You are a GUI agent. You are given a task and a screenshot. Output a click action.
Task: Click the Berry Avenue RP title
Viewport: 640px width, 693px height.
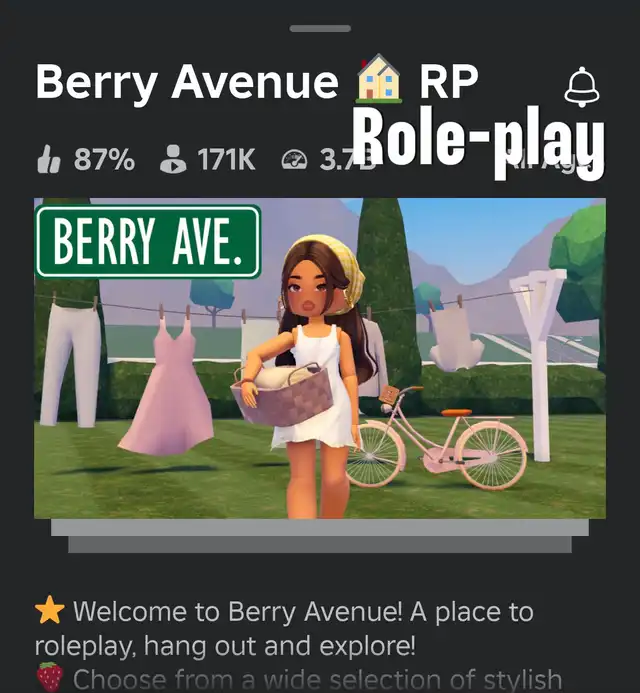257,81
